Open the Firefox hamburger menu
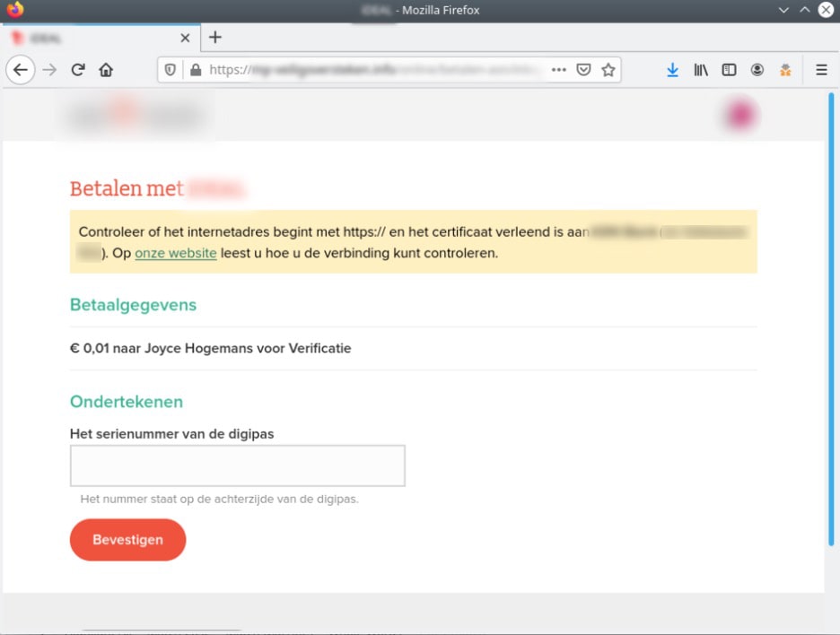840x635 pixels. coord(821,69)
